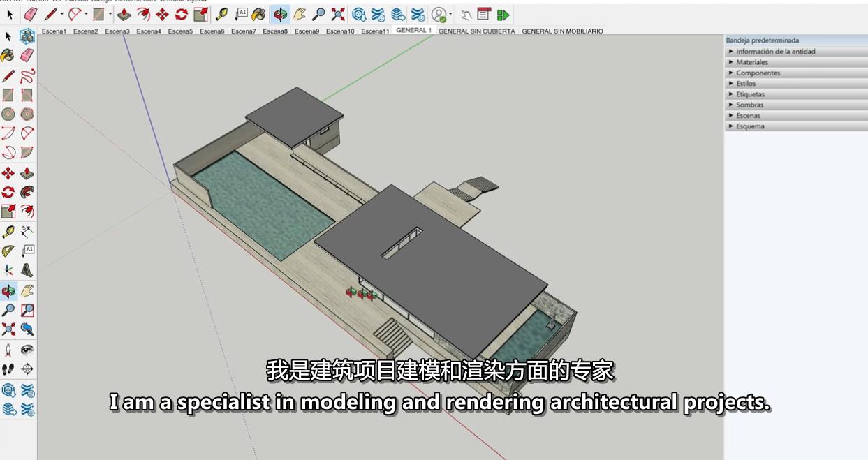Select the Zoom Window tool
The height and width of the screenshot is (460, 868).
pyautogui.click(x=27, y=310)
